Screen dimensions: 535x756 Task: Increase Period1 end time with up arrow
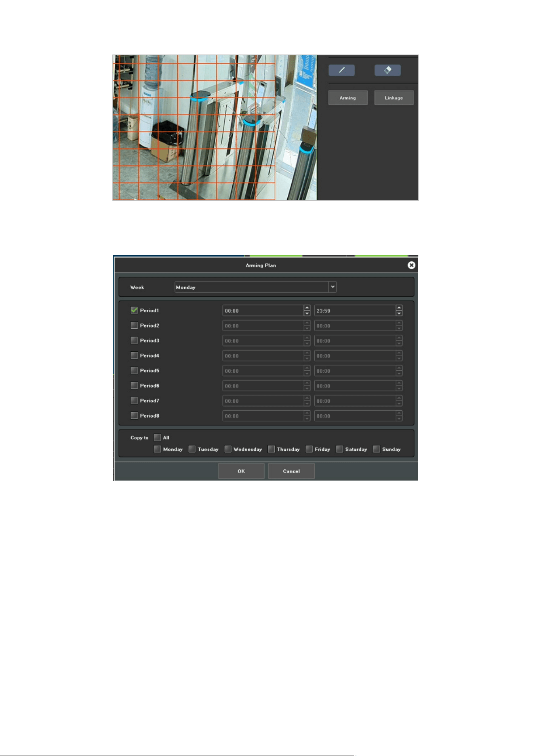399,308
